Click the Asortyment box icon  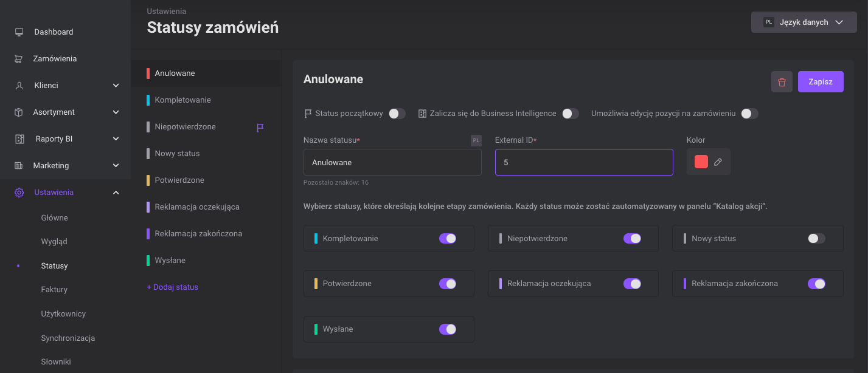tap(19, 112)
